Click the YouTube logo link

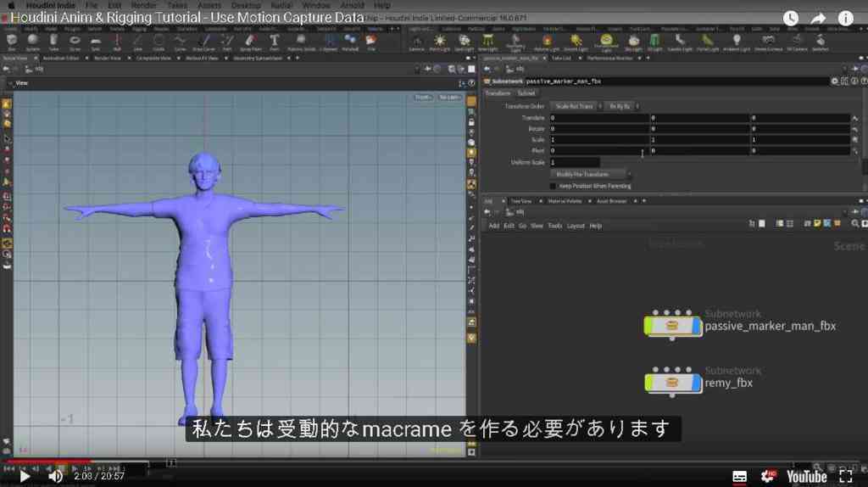807,477
